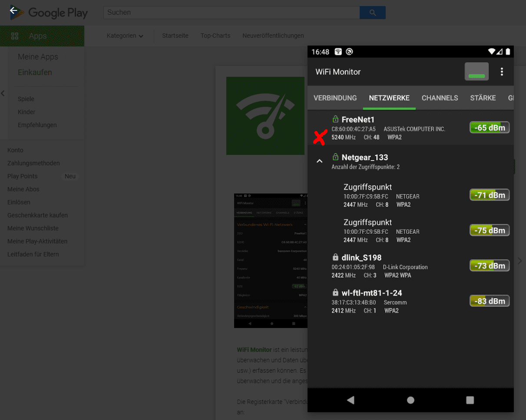This screenshot has height=420, width=526.
Task: Click the sidebar collapse arrow at left edge
Action: click(x=3, y=93)
